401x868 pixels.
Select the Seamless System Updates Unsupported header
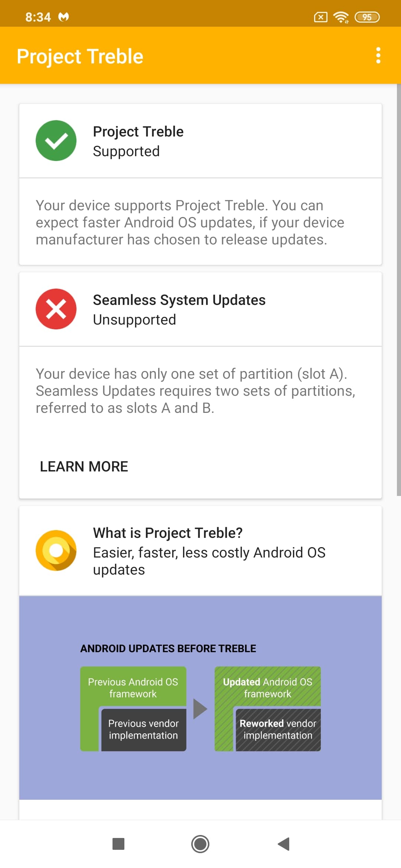tap(200, 309)
